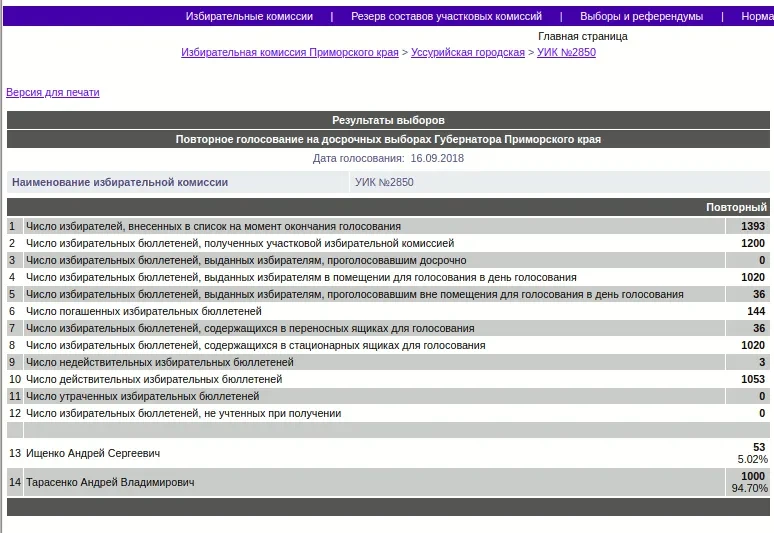Open the Избирательные комиссии menu item
Viewport: 774px width, 533px height.
point(249,16)
